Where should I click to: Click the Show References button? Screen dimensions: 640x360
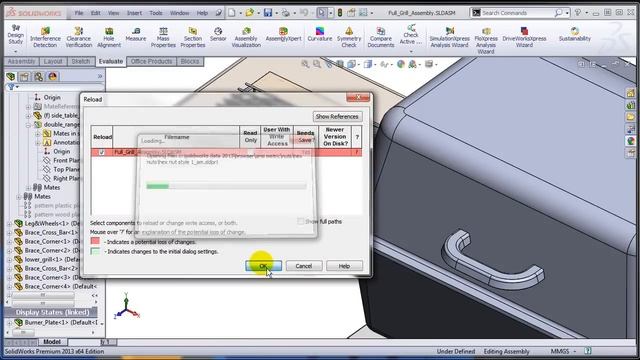pos(337,117)
